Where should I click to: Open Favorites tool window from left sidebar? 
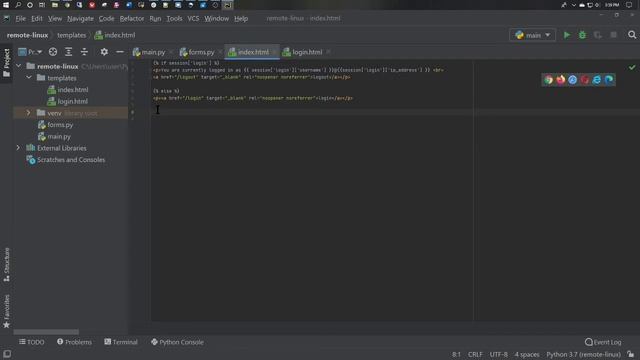(x=7, y=311)
